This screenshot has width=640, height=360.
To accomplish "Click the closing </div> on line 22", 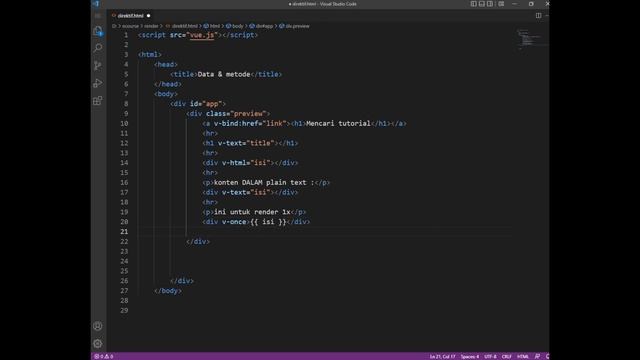I will [198, 241].
